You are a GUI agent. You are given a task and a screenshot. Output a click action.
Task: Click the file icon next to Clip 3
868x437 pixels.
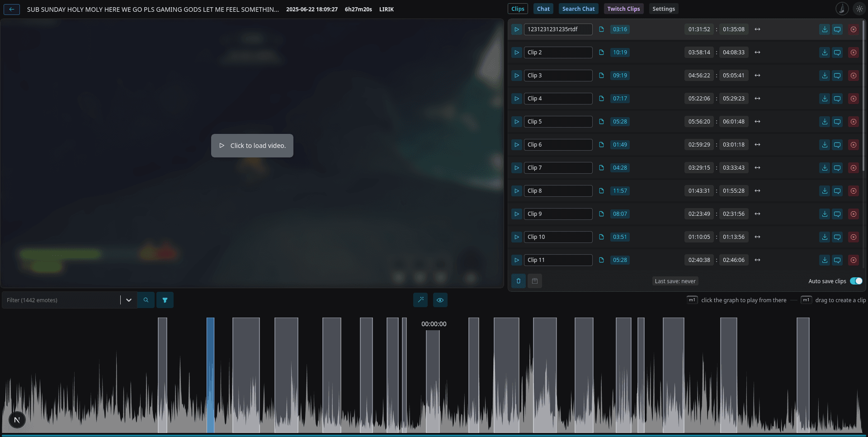pyautogui.click(x=601, y=76)
